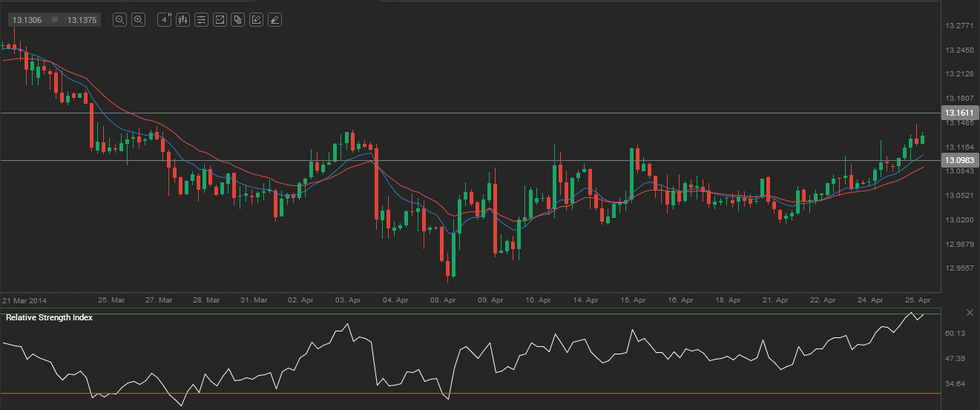Open the 4H timeframe selector
This screenshot has width=980, height=410.
tap(165, 20)
